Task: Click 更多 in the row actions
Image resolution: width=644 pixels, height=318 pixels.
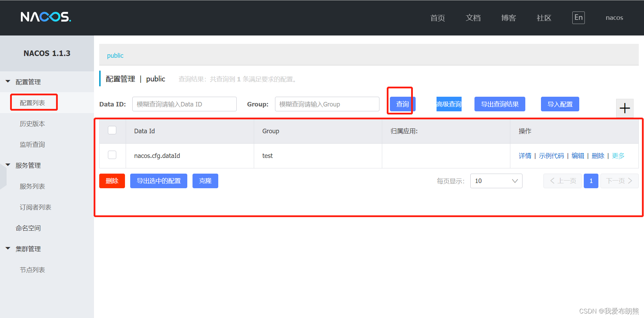Action: [x=618, y=156]
